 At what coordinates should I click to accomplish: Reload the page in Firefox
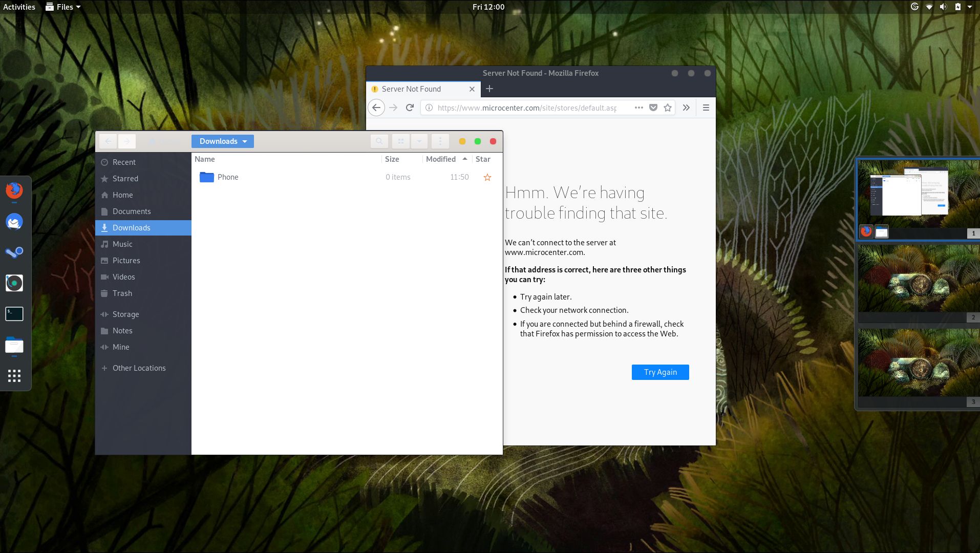point(409,108)
